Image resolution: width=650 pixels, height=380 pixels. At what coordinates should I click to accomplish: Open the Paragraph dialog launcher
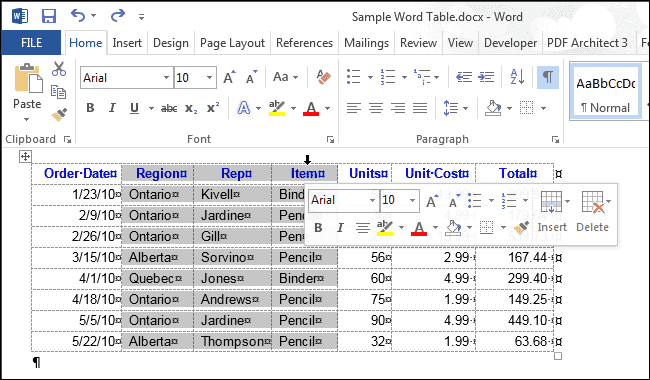click(555, 140)
